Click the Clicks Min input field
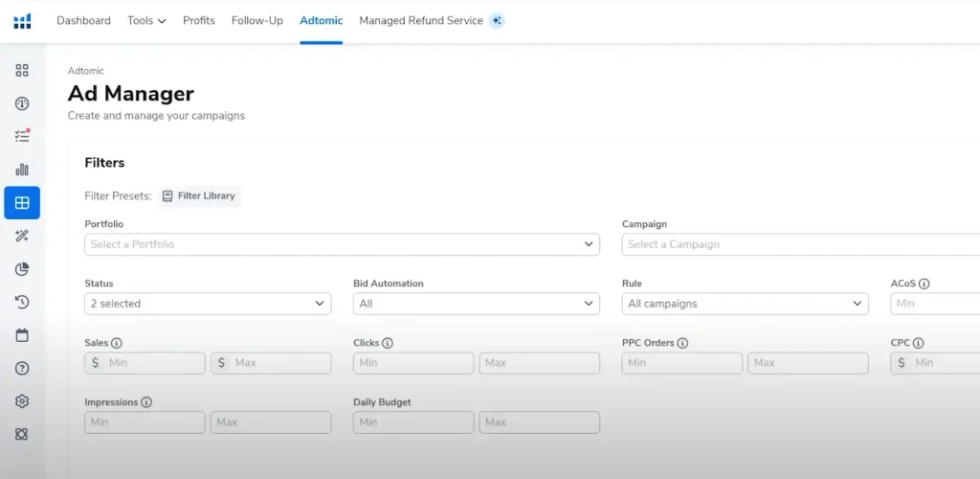The image size is (980, 479). [413, 363]
